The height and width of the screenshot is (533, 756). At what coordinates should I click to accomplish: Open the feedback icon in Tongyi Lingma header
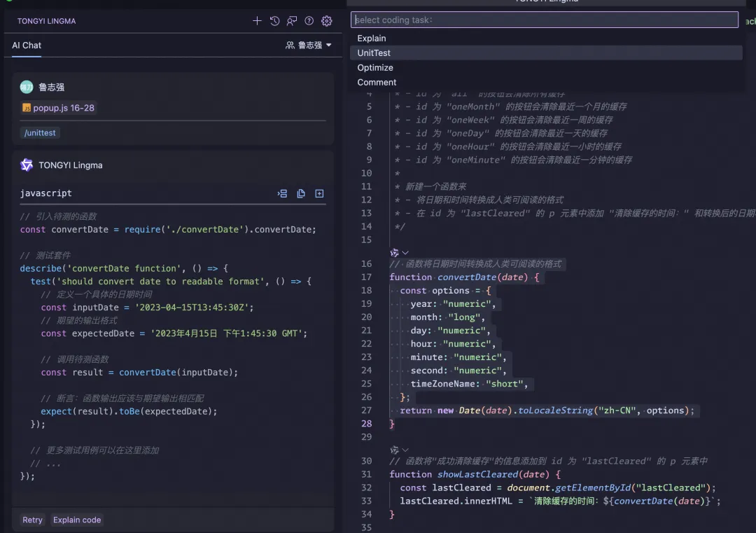[292, 21]
